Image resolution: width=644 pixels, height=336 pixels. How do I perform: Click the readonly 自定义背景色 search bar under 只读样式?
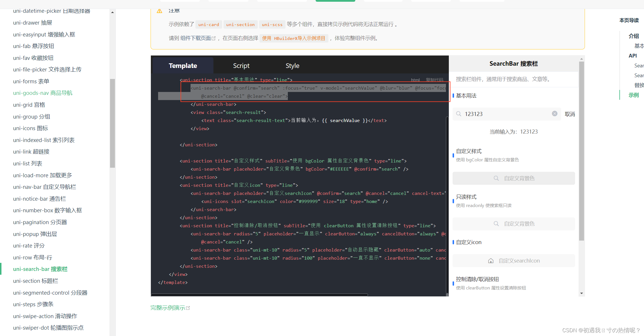pyautogui.click(x=514, y=224)
